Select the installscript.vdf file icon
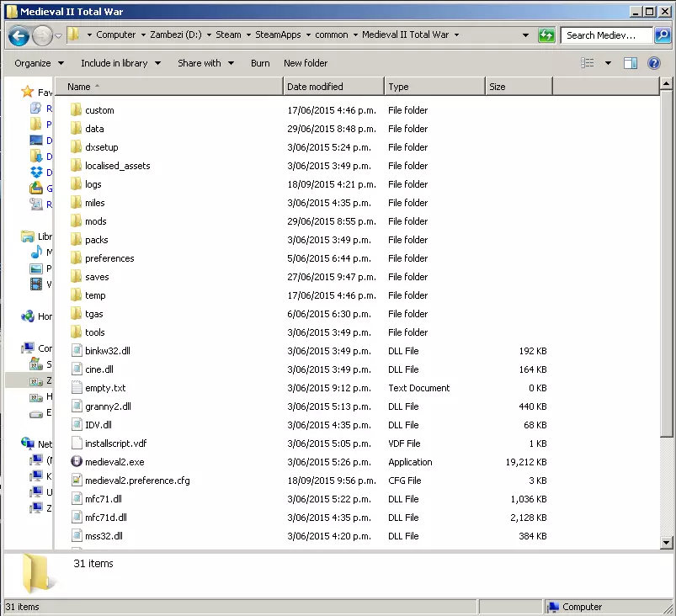 (77, 443)
